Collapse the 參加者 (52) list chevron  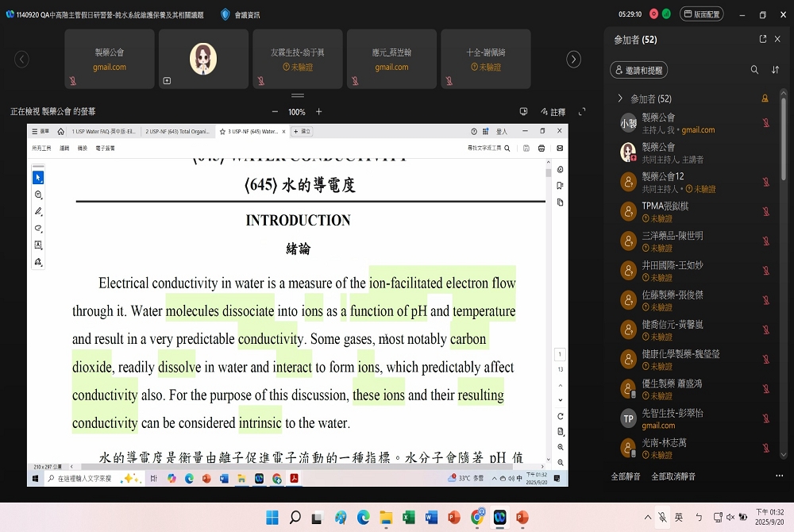point(620,98)
